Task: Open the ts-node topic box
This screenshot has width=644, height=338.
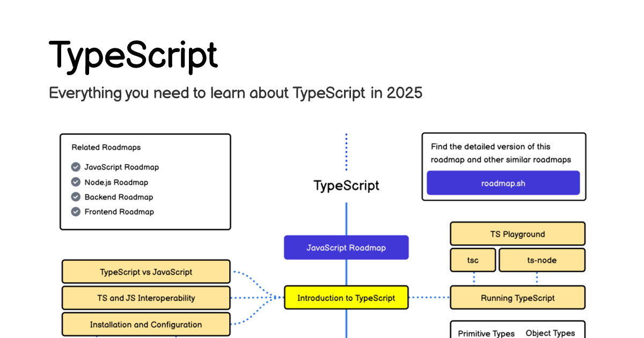Action: click(x=541, y=260)
